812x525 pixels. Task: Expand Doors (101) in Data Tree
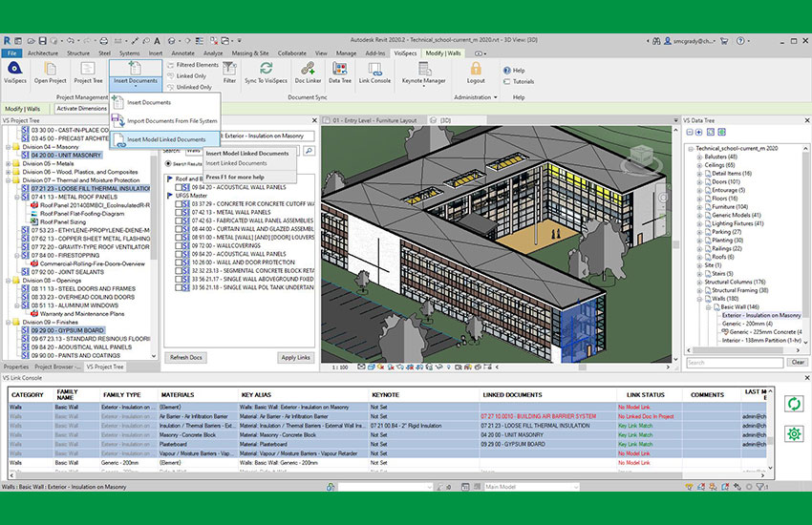[699, 182]
